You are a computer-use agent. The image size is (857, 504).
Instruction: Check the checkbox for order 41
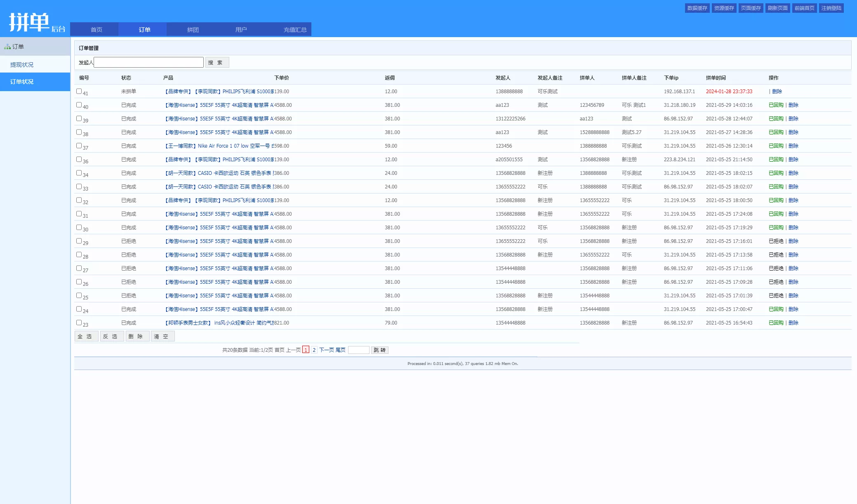point(79,91)
